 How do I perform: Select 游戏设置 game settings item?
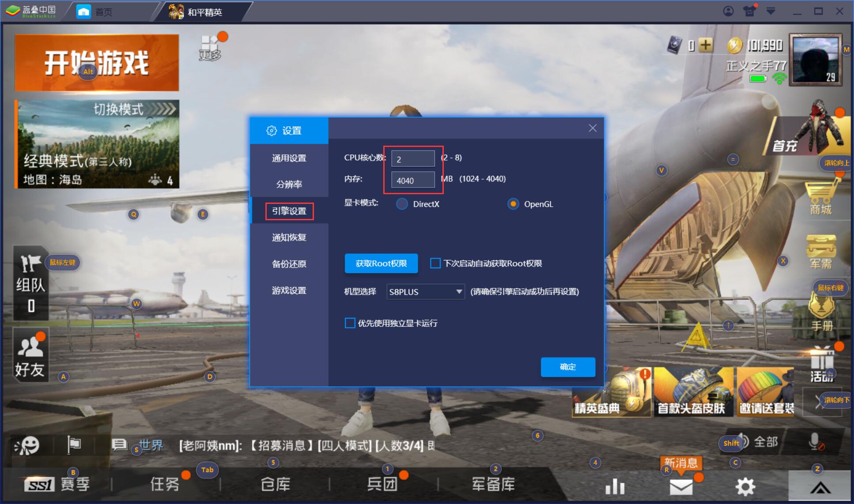[x=289, y=290]
